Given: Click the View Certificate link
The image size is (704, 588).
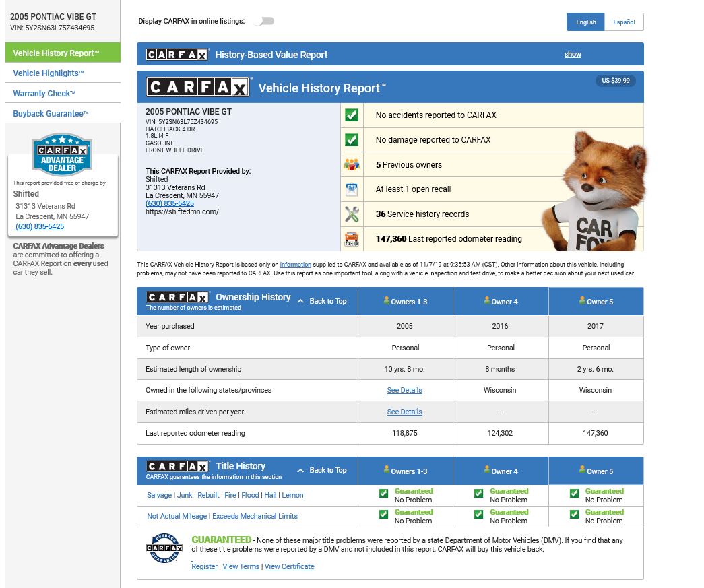Looking at the screenshot, I should pyautogui.click(x=289, y=566).
